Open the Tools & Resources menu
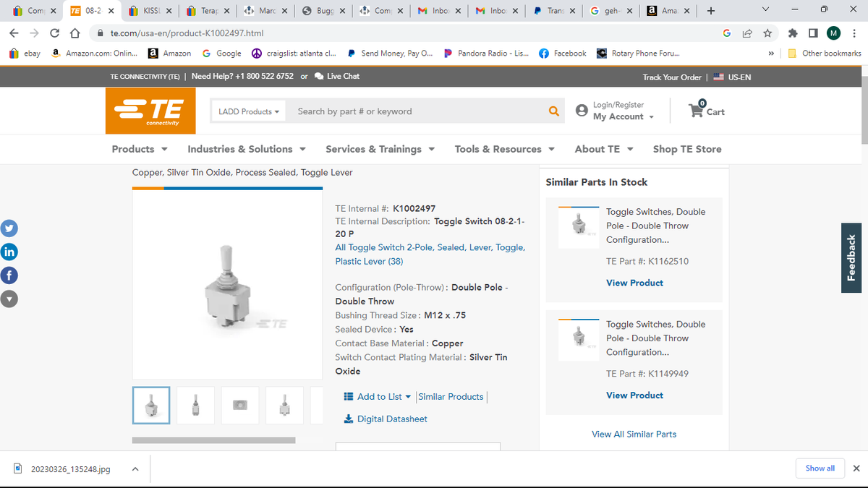The image size is (868, 488). 505,149
